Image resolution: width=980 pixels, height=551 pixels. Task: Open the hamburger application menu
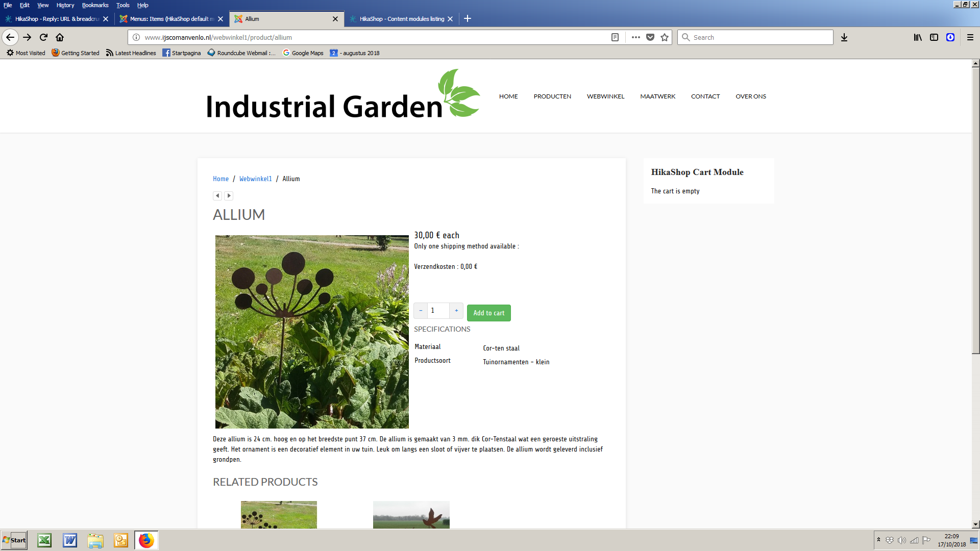pos(970,37)
